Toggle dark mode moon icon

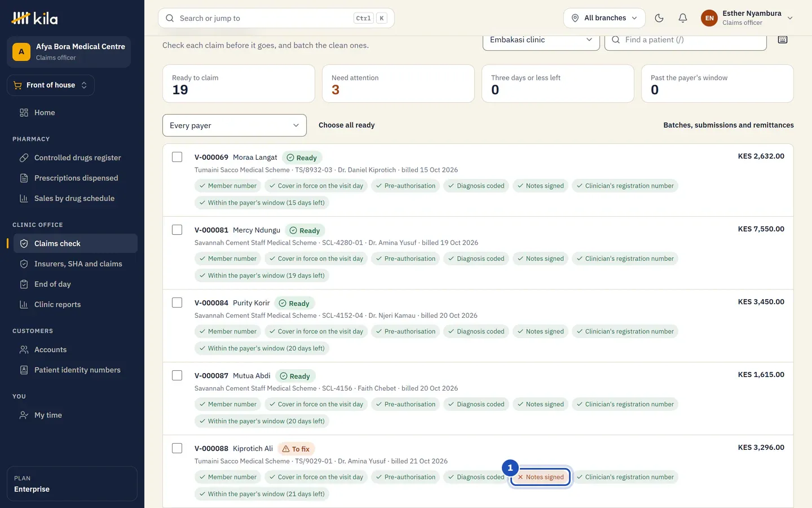click(659, 18)
